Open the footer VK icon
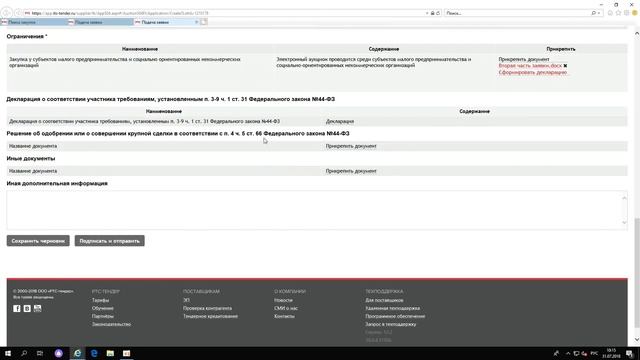This screenshot has width=640, height=360. (27, 309)
